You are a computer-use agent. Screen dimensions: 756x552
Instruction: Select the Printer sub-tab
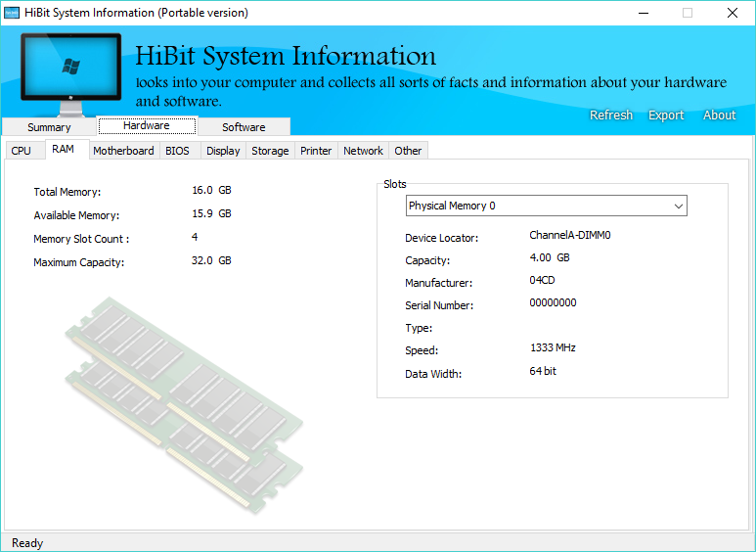tap(316, 151)
